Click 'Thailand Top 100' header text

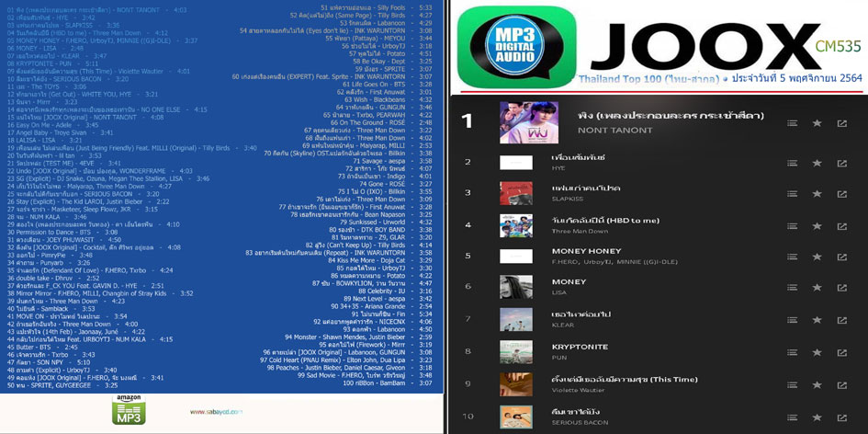point(620,79)
